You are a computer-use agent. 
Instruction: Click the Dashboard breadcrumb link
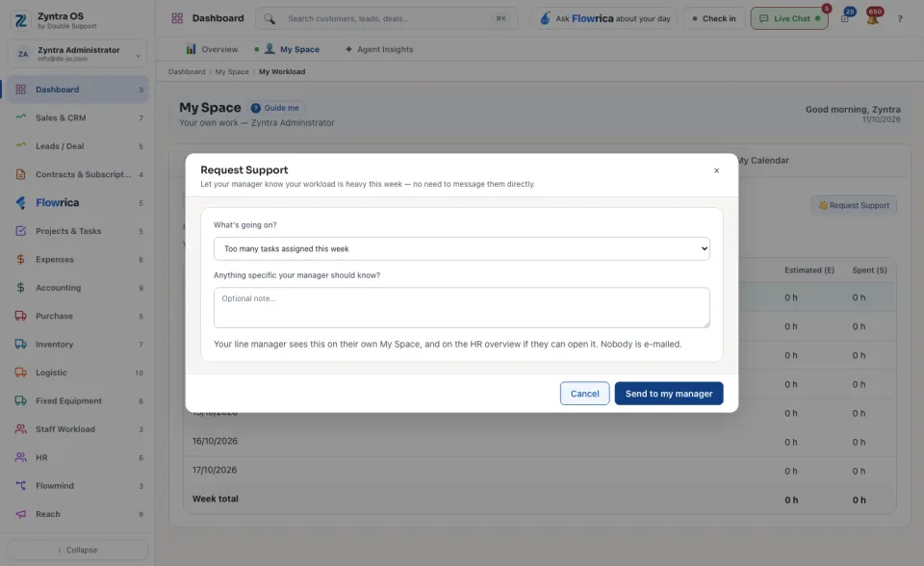tap(187, 72)
